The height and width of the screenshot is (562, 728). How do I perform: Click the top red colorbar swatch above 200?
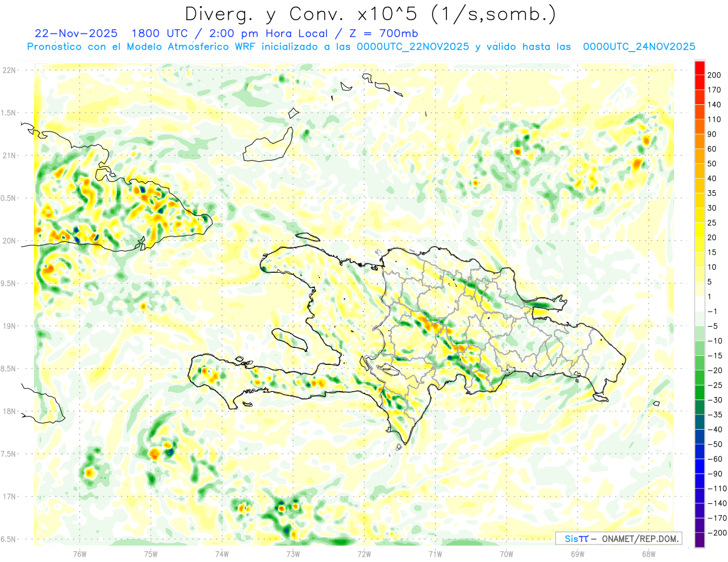click(700, 67)
